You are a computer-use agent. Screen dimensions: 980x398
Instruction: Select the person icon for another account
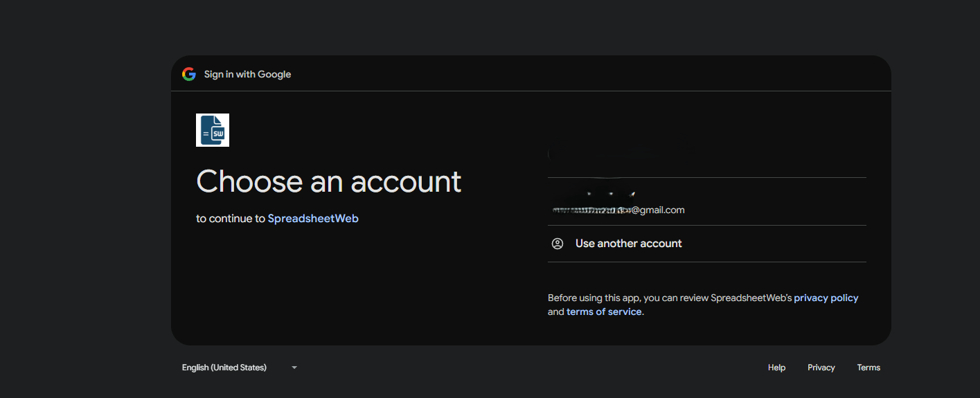pyautogui.click(x=558, y=244)
